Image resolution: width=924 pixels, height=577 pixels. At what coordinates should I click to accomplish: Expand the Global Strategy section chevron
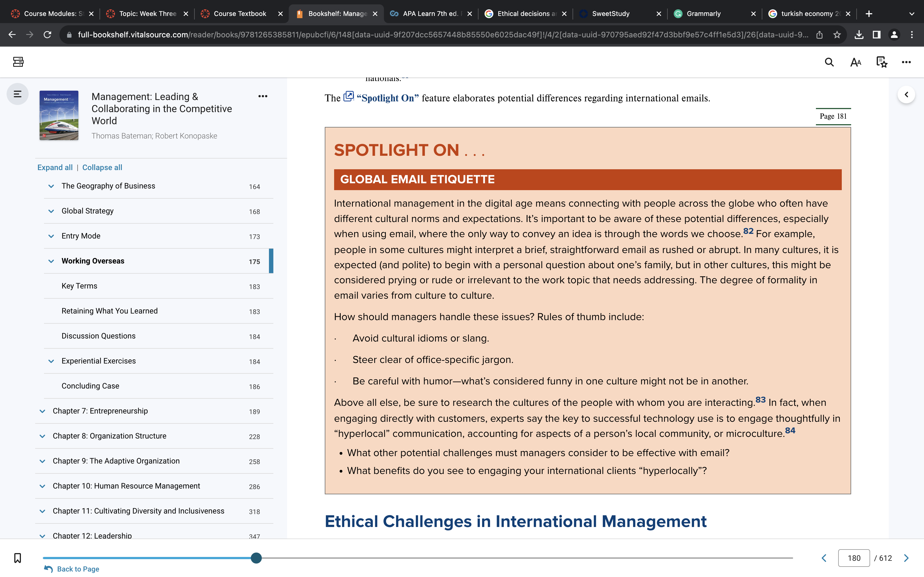tap(51, 211)
